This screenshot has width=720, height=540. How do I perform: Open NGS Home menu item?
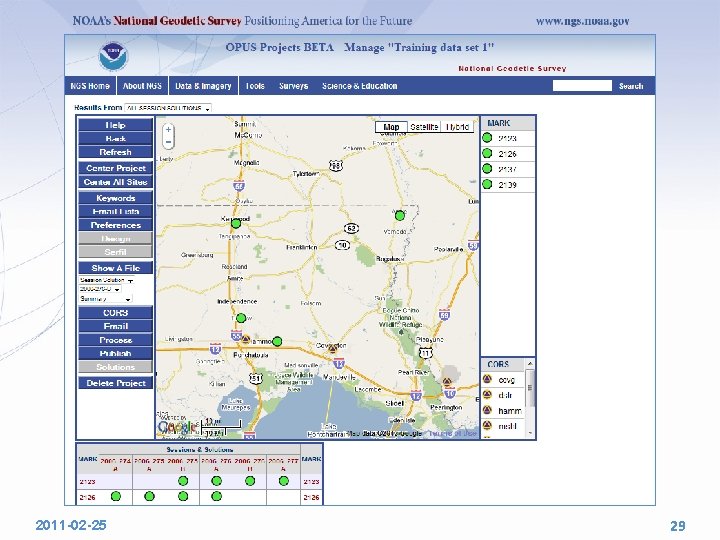coord(90,86)
